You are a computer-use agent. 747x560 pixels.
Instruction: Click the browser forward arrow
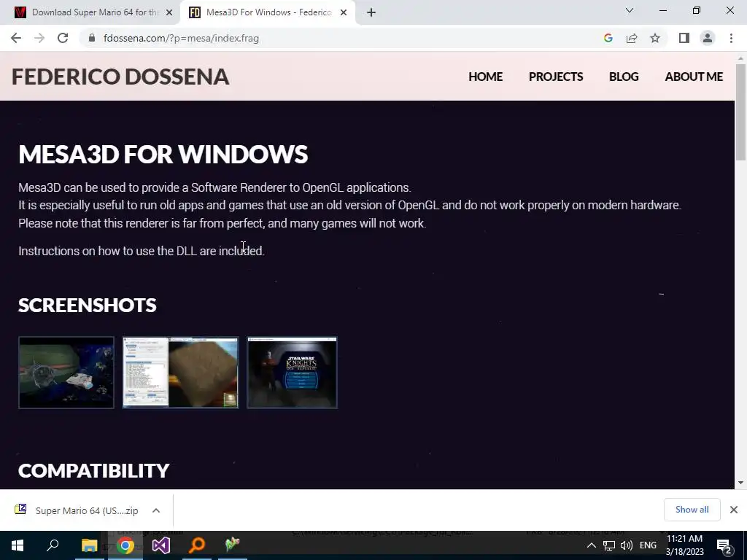[39, 38]
